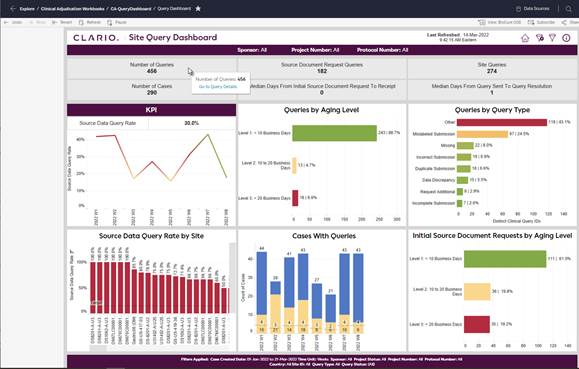Viewport: 579px width, 369px height.
Task: Select Median Days From Initial Source Request card
Action: point(322,89)
